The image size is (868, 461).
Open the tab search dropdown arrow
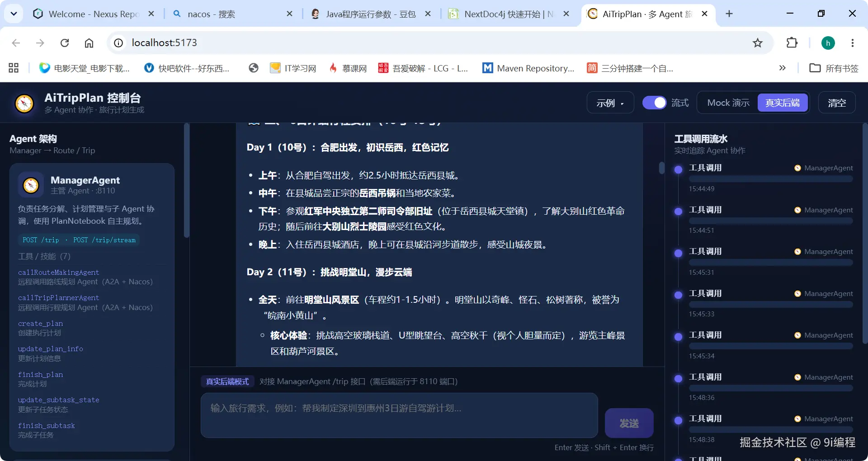point(14,14)
